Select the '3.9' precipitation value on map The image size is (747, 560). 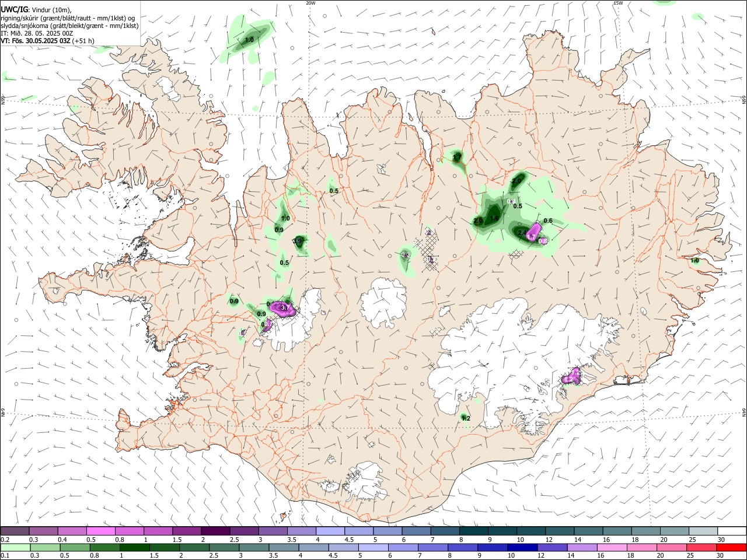(297, 241)
